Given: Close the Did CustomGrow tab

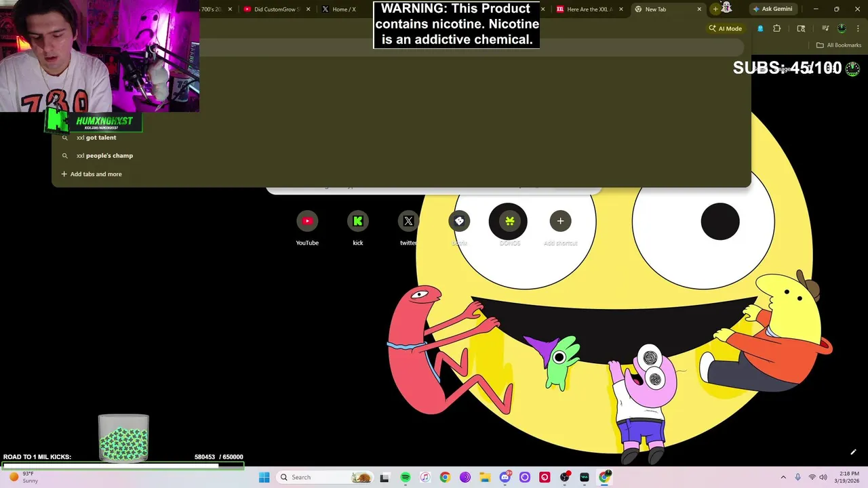Looking at the screenshot, I should point(309,9).
